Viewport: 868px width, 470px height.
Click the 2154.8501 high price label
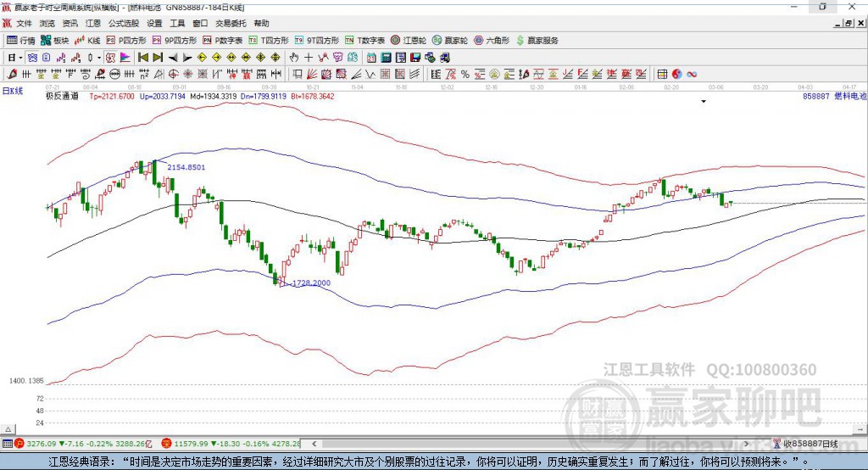(x=186, y=167)
